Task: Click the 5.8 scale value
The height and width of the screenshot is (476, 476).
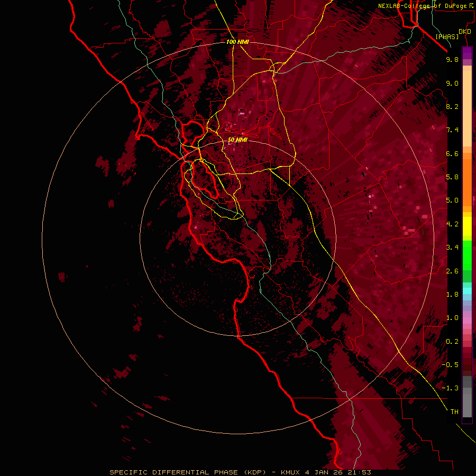Action: click(452, 177)
